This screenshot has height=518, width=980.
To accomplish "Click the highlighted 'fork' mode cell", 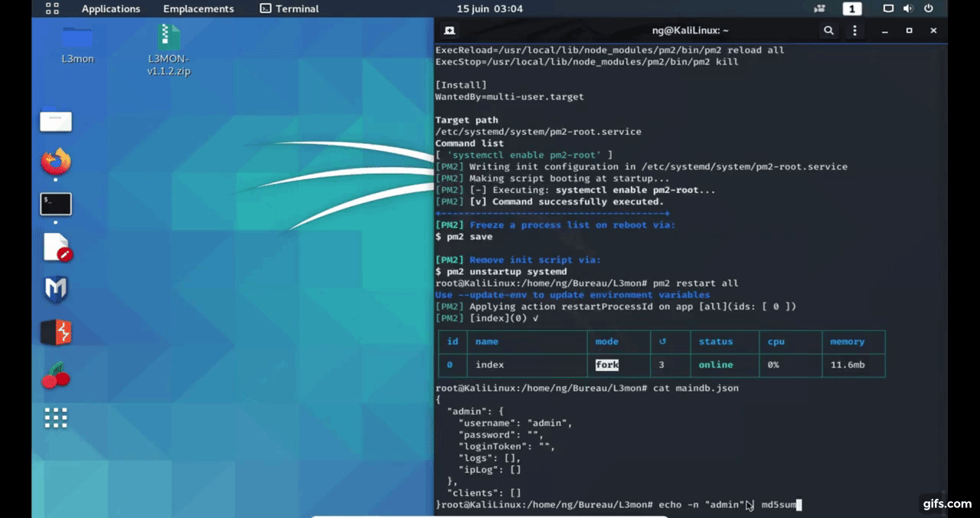I will pyautogui.click(x=607, y=365).
